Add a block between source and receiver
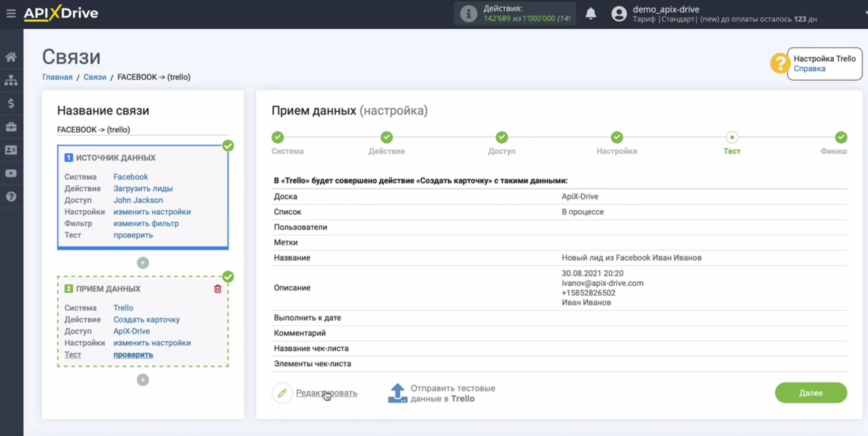 click(143, 263)
